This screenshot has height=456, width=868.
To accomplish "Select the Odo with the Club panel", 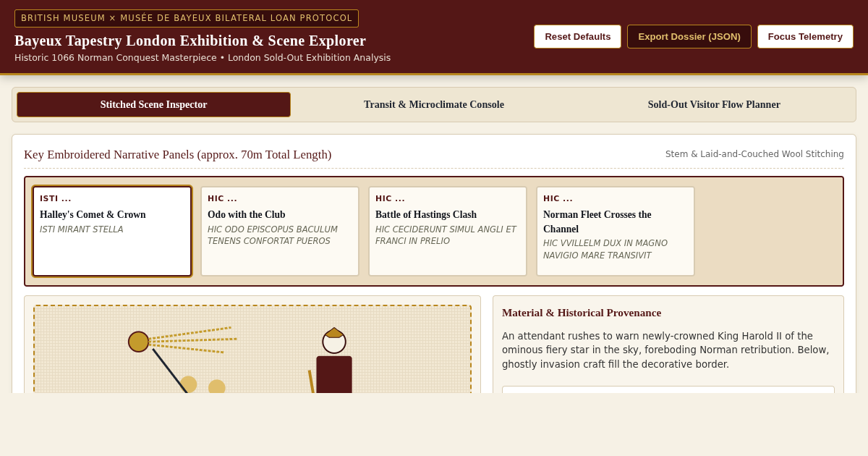I will (280, 232).
